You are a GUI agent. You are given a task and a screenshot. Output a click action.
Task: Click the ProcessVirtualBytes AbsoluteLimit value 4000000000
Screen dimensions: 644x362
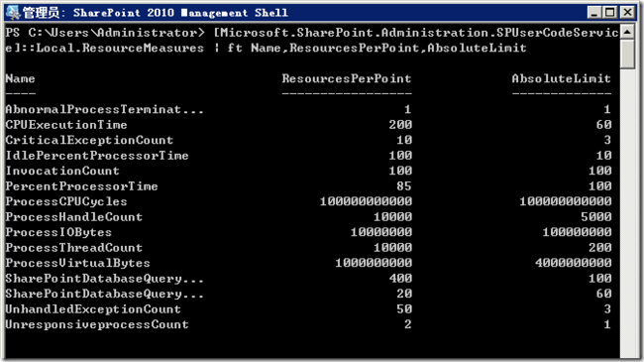click(573, 263)
